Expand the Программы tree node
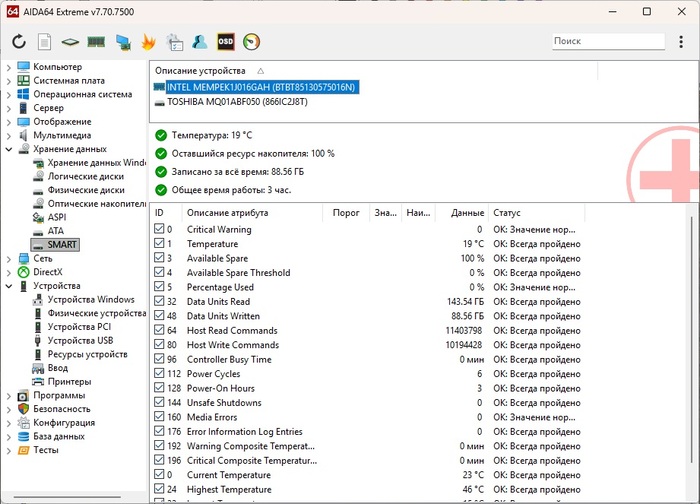This screenshot has width=700, height=504. (x=9, y=395)
